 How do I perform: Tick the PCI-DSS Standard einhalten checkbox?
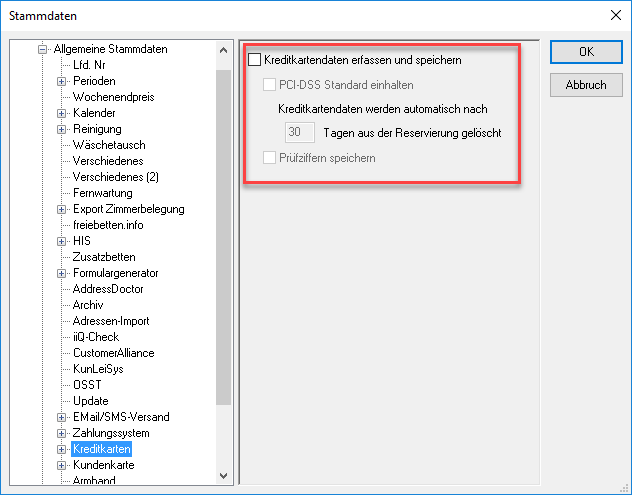click(x=269, y=85)
